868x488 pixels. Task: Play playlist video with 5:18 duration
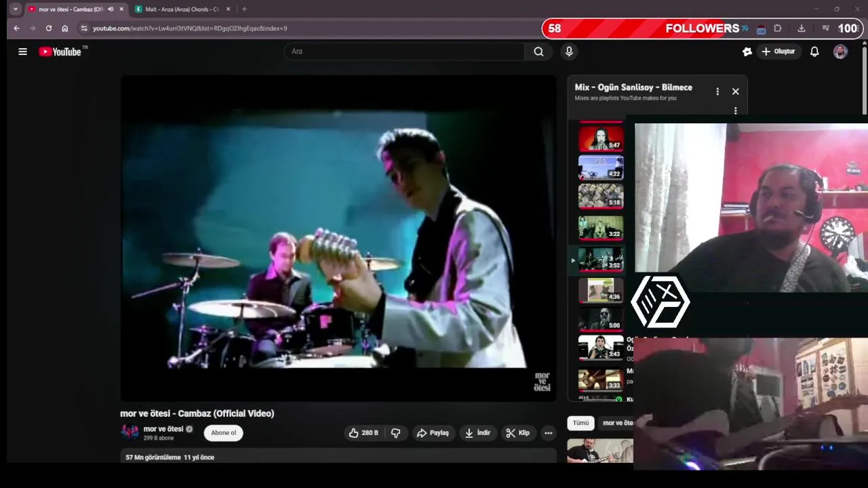click(601, 197)
